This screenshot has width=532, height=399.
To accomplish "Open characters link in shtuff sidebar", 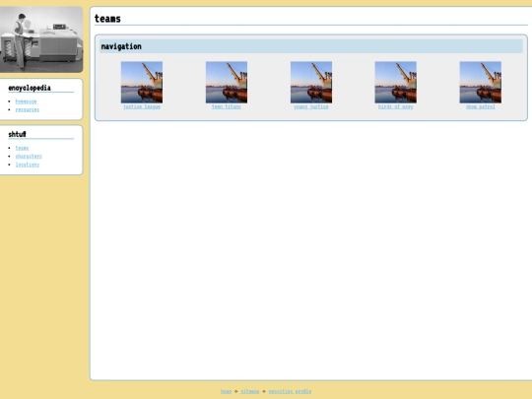I will tap(29, 156).
